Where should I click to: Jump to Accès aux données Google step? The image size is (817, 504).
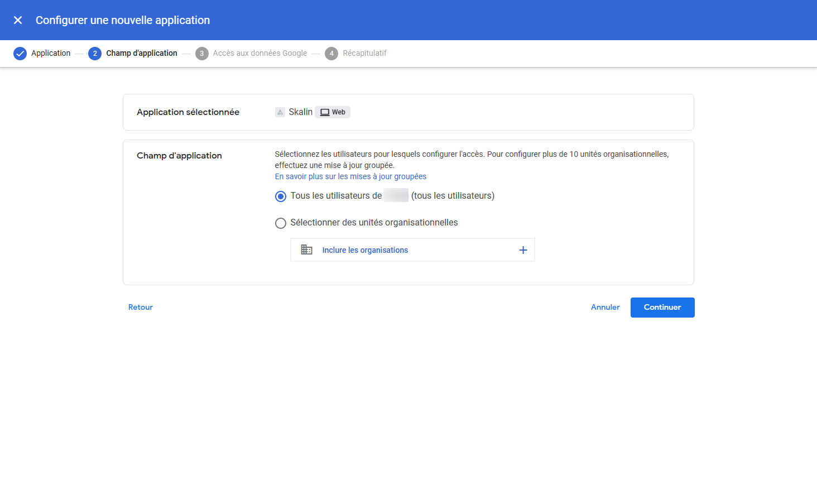pos(260,54)
